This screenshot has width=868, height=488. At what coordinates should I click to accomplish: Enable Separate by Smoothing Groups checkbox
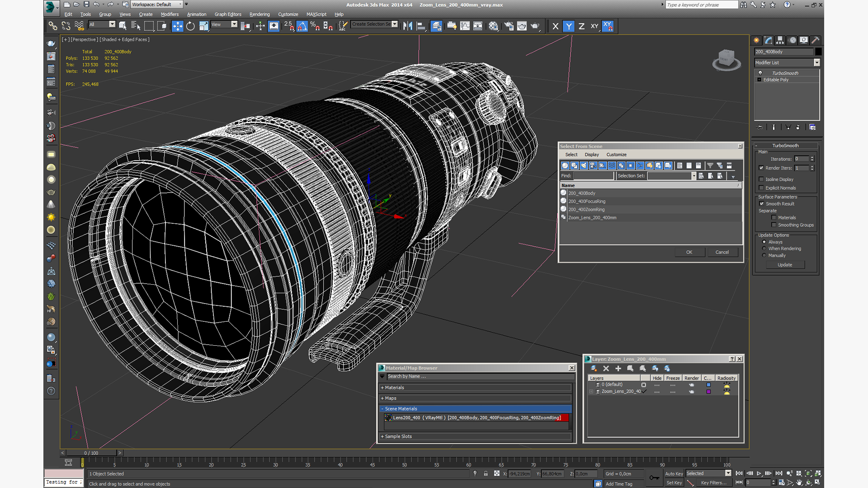click(774, 225)
